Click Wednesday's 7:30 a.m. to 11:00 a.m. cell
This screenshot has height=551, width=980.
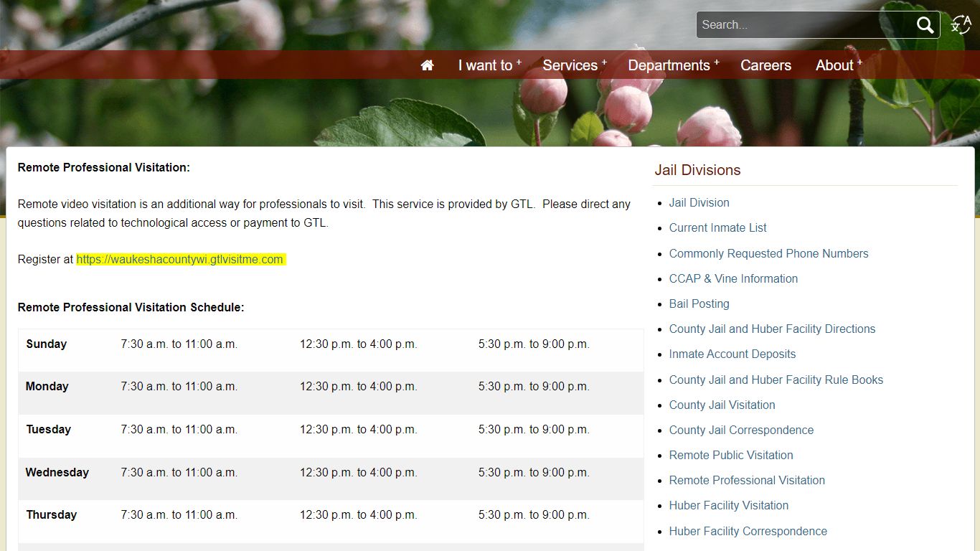point(179,473)
